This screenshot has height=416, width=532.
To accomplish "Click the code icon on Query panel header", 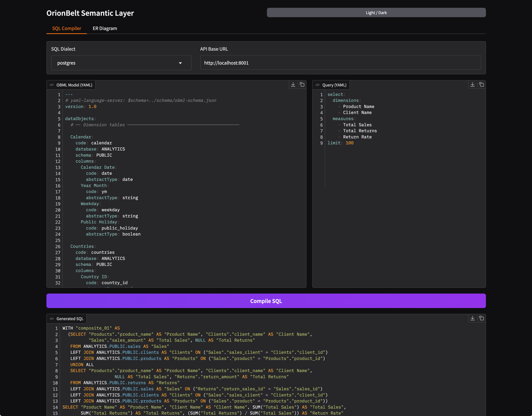I will [318, 85].
